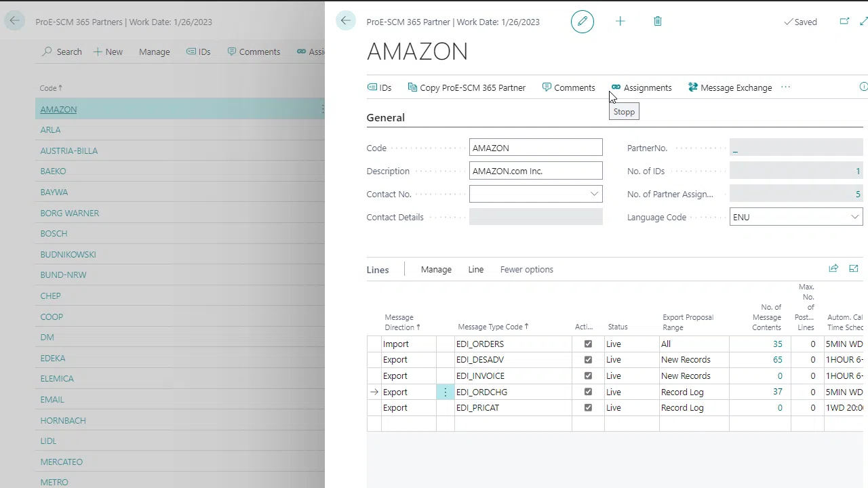Open message contents count 37

coord(777,392)
